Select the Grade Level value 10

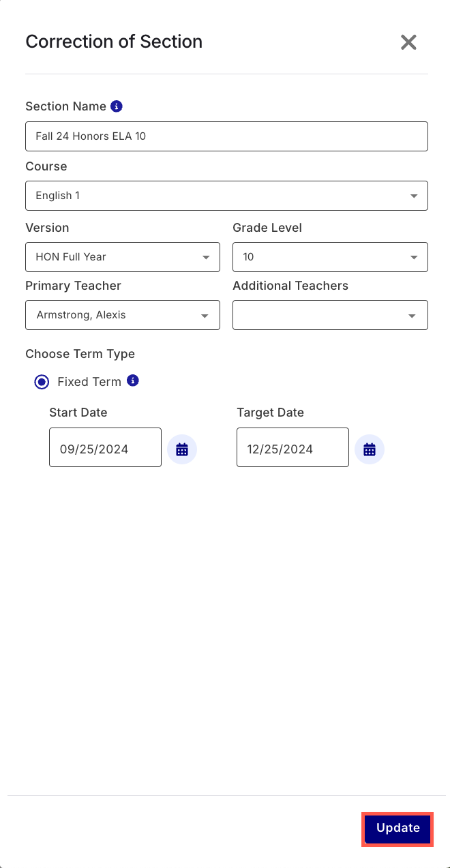pos(330,257)
